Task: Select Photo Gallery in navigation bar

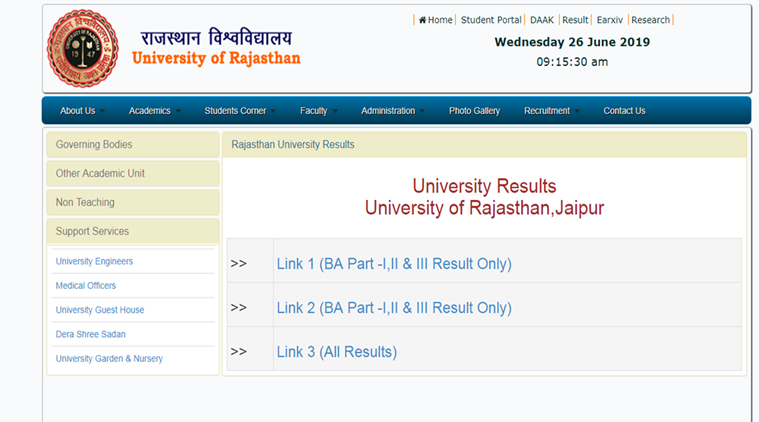Action: click(x=474, y=111)
